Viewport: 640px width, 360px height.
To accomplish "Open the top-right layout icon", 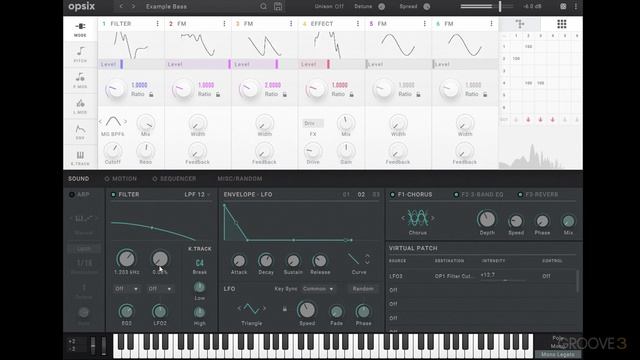I will (x=563, y=7).
